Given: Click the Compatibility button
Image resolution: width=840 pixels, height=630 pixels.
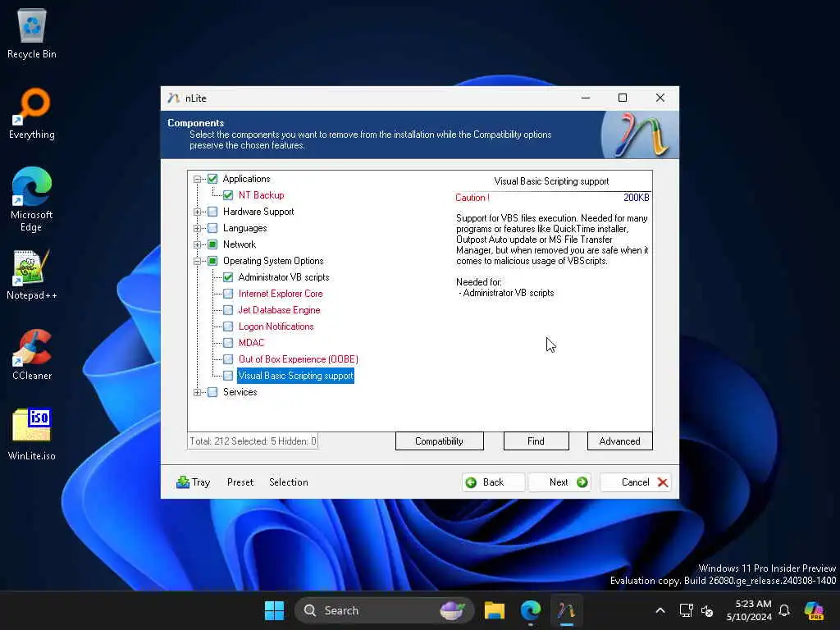Looking at the screenshot, I should (x=440, y=441).
